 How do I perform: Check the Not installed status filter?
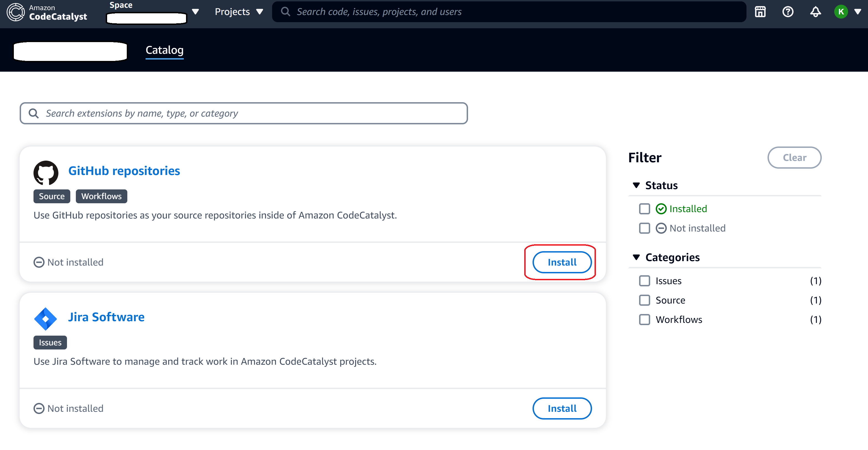(x=645, y=228)
